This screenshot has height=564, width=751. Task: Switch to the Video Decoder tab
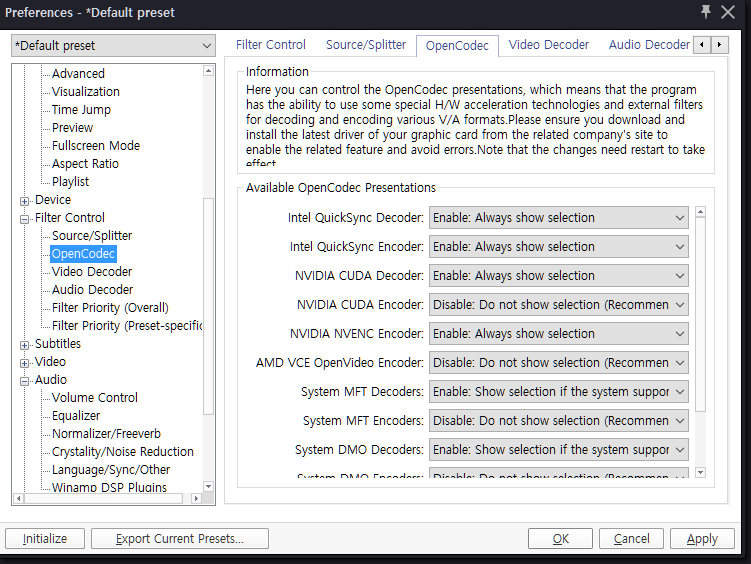click(x=549, y=45)
